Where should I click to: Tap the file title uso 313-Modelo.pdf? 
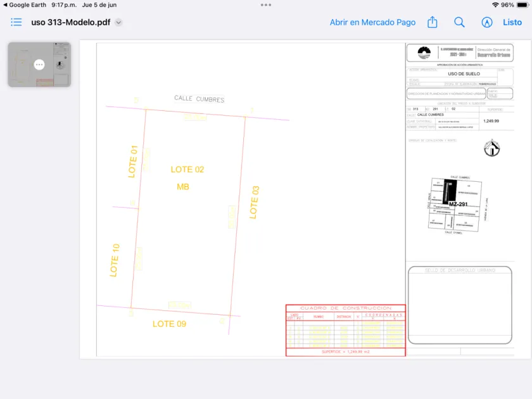70,22
